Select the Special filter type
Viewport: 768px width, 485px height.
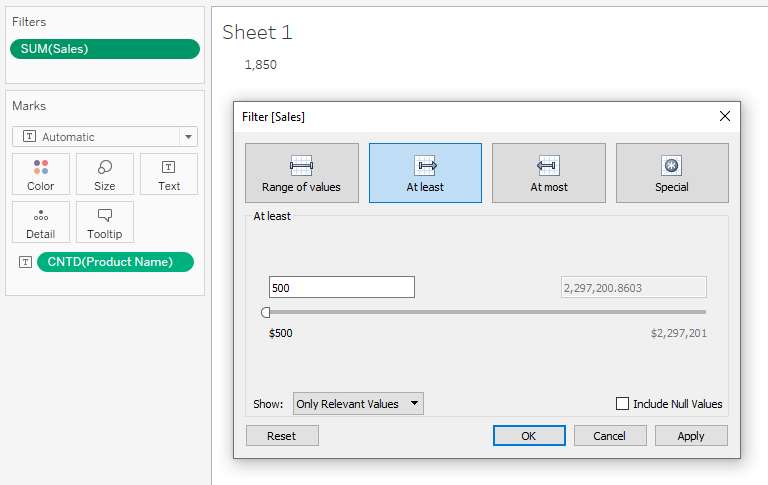[672, 173]
